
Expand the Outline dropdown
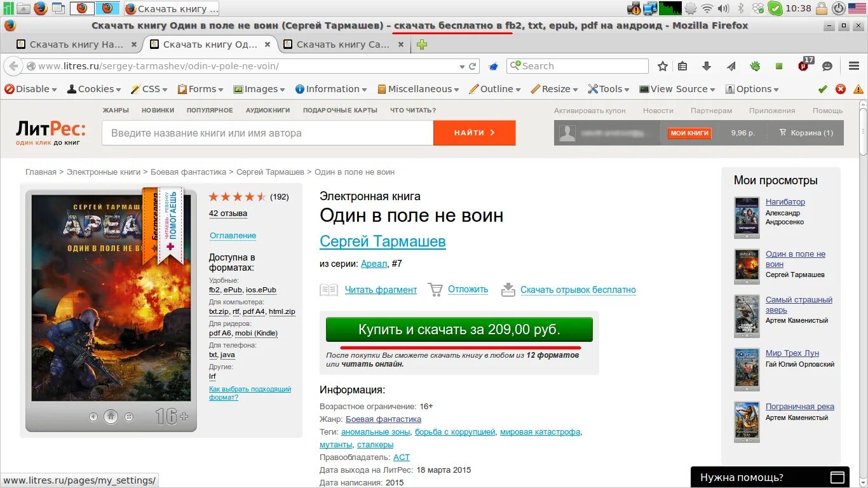(x=496, y=89)
